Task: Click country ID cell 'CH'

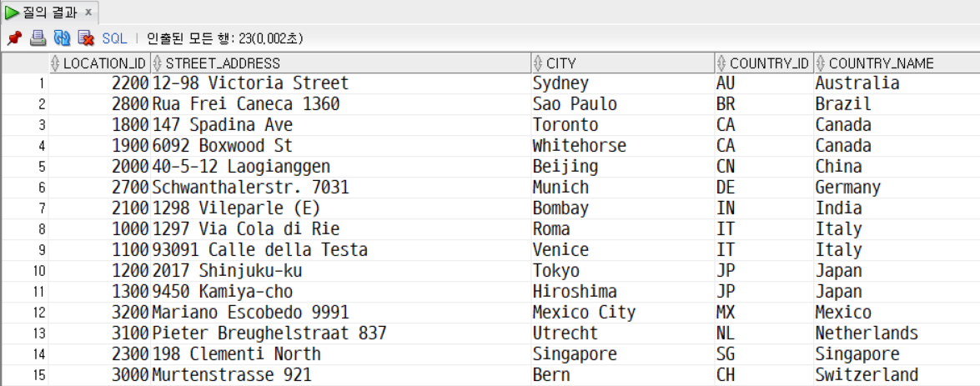Action: [x=764, y=375]
